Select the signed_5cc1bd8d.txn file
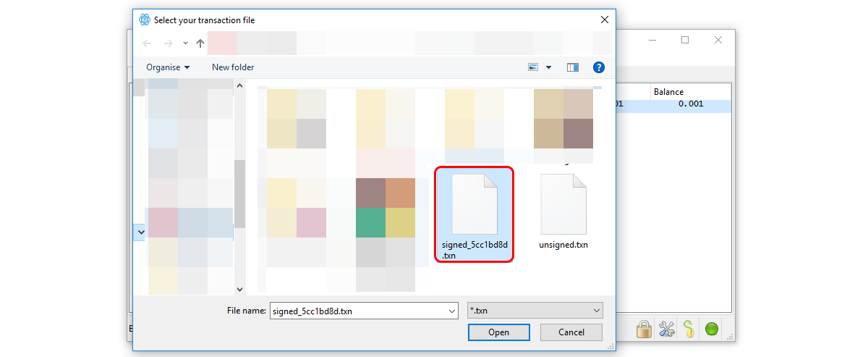Image resolution: width=868 pixels, height=357 pixels. (x=474, y=214)
